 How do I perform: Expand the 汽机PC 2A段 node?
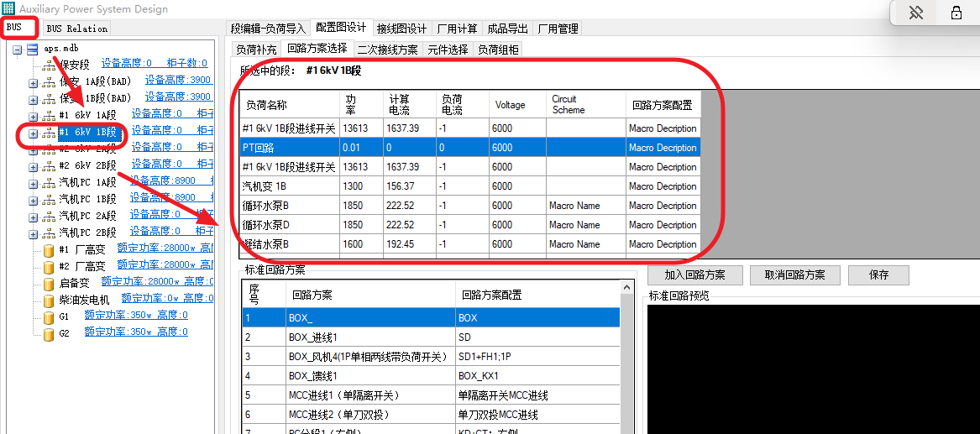pyautogui.click(x=33, y=217)
